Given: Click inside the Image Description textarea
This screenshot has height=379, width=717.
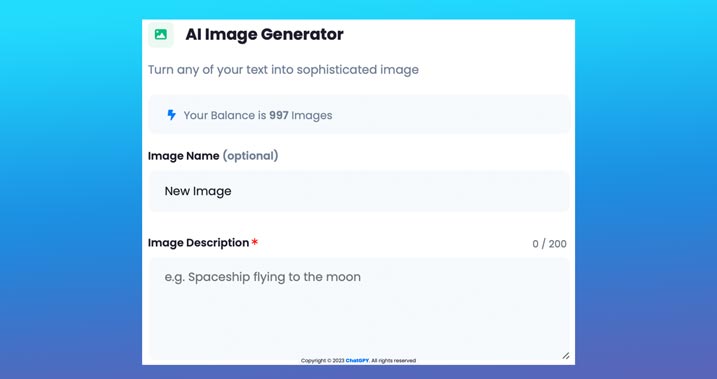Looking at the screenshot, I should click(359, 309).
